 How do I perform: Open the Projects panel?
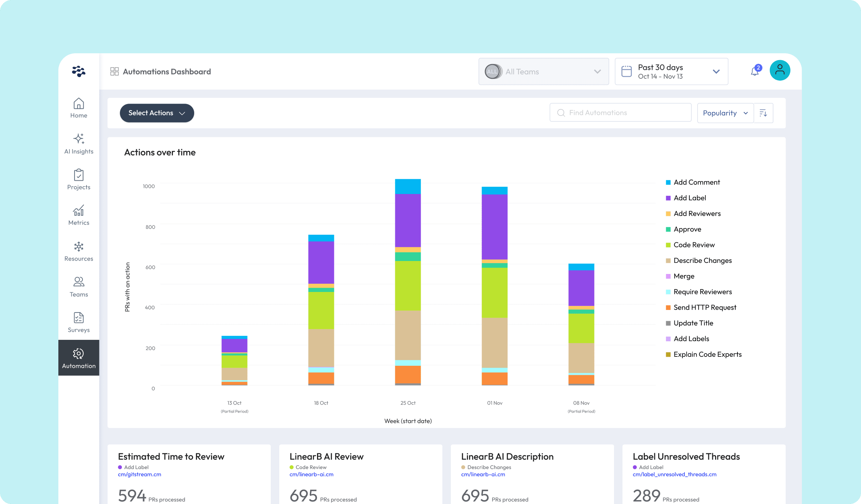click(x=79, y=179)
